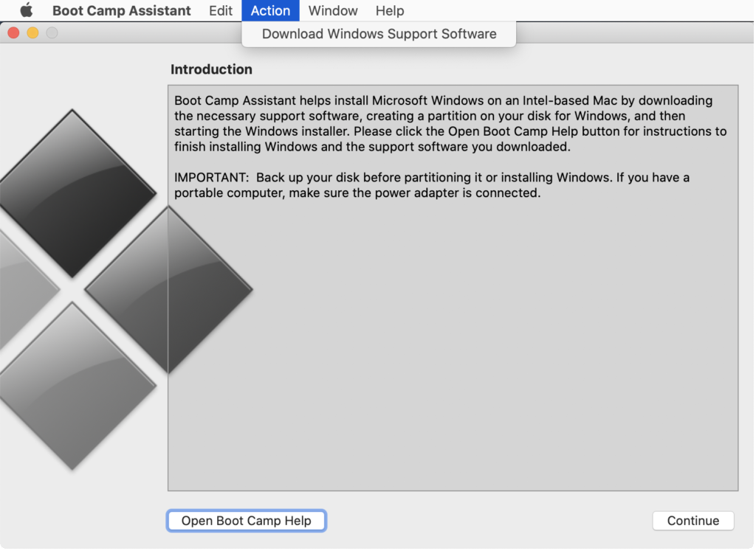Minimize the window with the yellow button
Image resolution: width=756 pixels, height=551 pixels.
pos(32,32)
